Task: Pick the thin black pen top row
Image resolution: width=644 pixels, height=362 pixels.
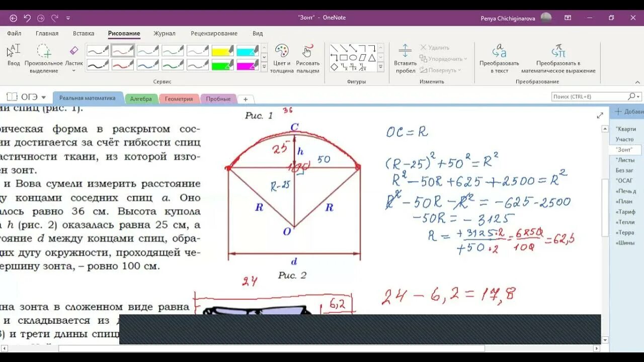Action: pos(98,51)
